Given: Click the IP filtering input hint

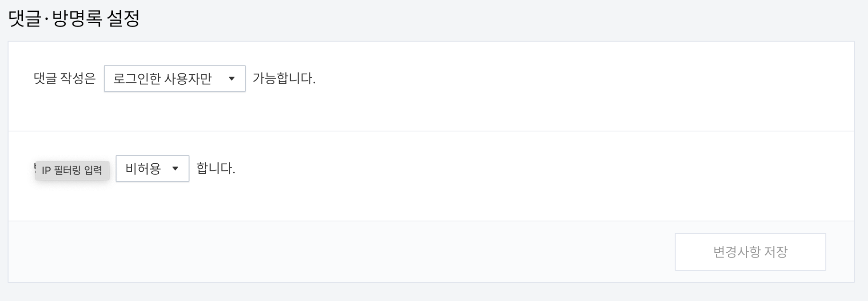Looking at the screenshot, I should [x=72, y=170].
